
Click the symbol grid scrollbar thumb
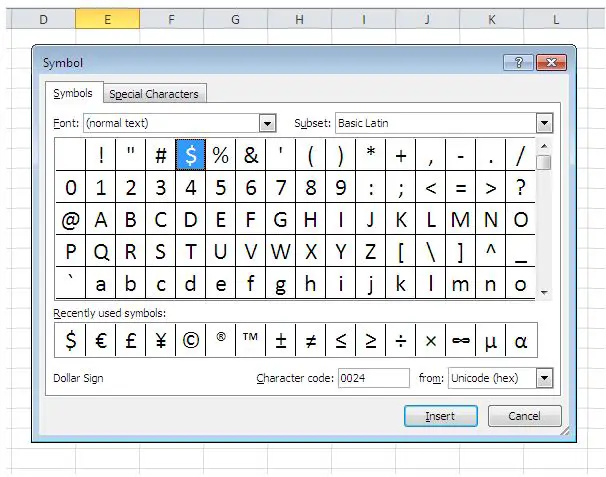(544, 162)
